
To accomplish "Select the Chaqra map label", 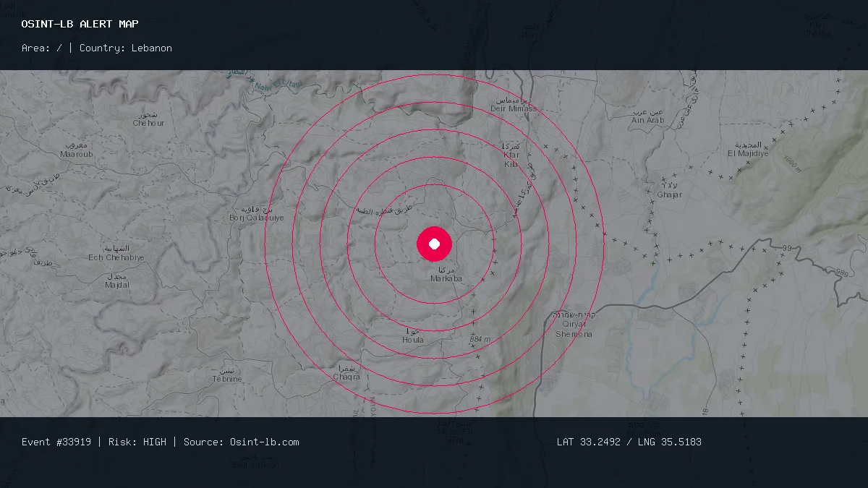I will [346, 372].
